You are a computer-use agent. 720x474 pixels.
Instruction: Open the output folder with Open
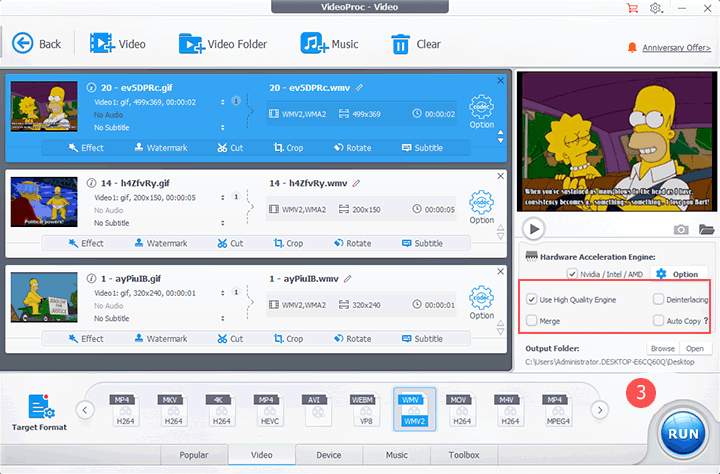695,349
